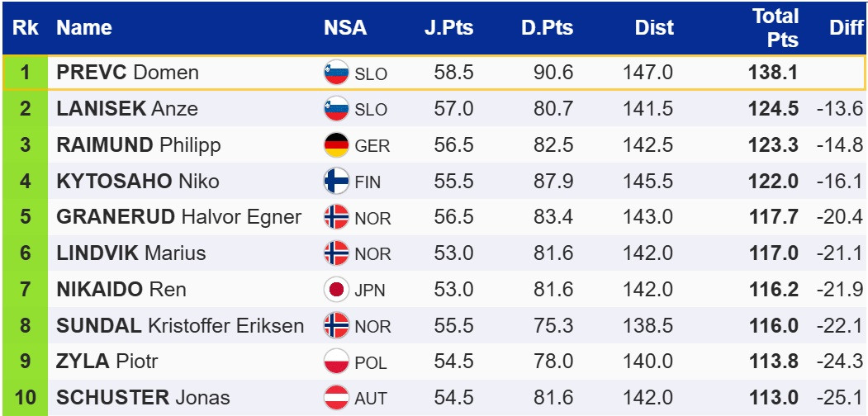Select SUNDAL Kristoffer Eriksen's name
Screen dimensions: 868x416
tap(180, 325)
